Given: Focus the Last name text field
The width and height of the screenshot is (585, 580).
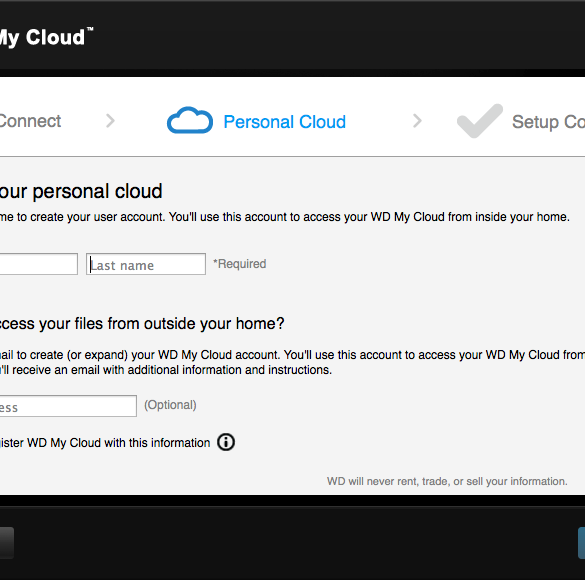Looking at the screenshot, I should coord(146,264).
